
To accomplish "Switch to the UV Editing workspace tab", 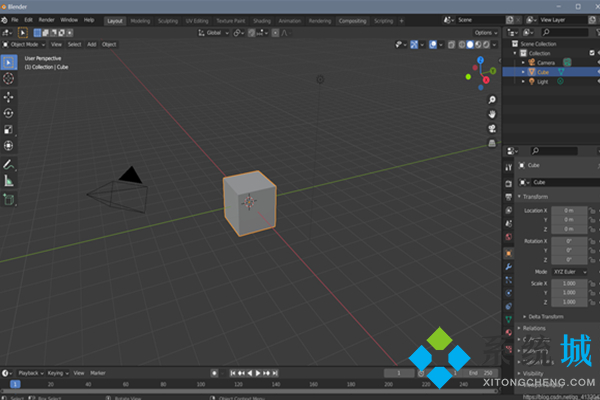I will pyautogui.click(x=197, y=21).
